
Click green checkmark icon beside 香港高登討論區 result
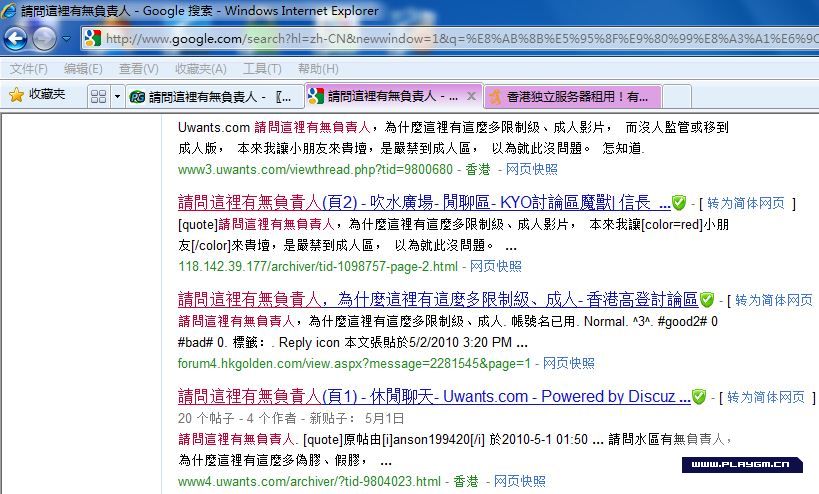click(707, 300)
